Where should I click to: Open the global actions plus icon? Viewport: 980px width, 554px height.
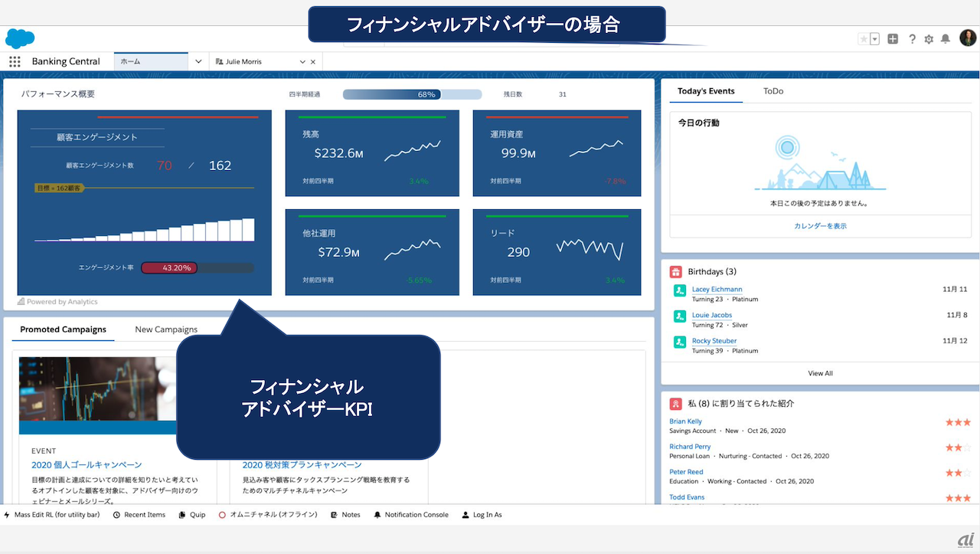[x=893, y=39]
